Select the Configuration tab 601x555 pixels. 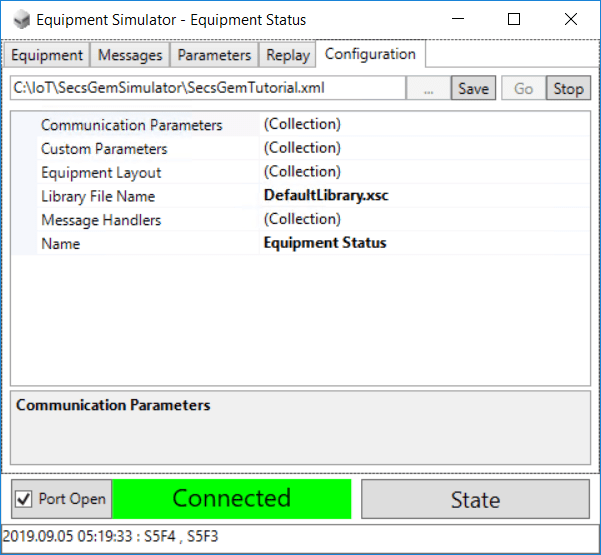point(370,54)
